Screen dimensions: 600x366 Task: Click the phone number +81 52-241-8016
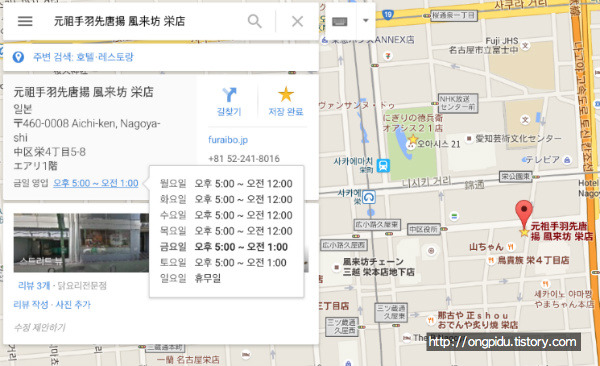tap(244, 158)
